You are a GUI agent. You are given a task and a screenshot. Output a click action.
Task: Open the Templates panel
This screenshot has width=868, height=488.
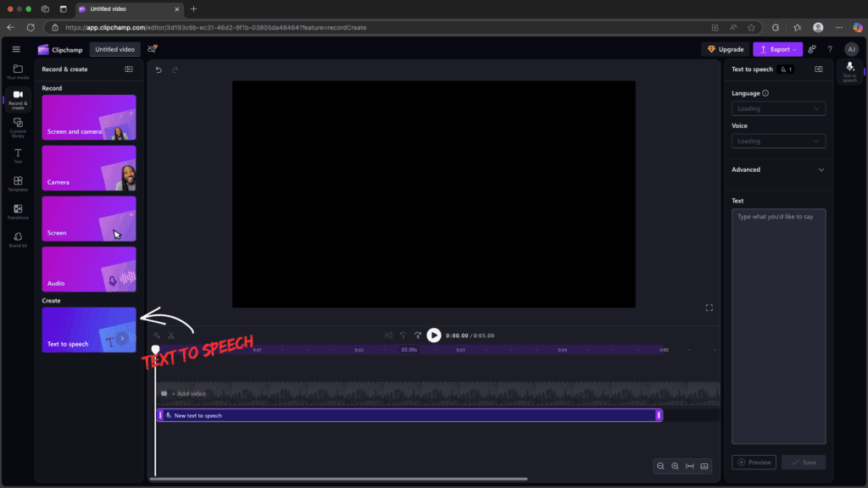(x=17, y=184)
